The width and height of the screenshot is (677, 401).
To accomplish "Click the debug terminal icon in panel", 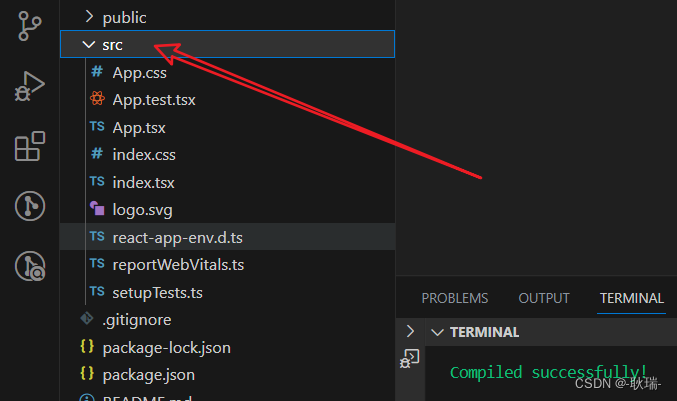I will (410, 359).
